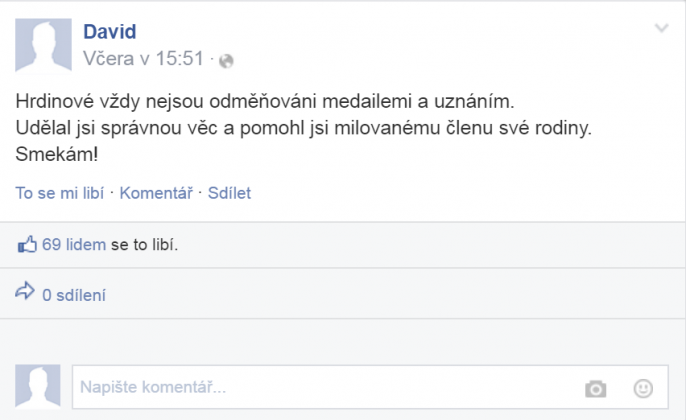Image resolution: width=686 pixels, height=420 pixels.
Task: Open David's profile via the name link
Action: pos(109,32)
